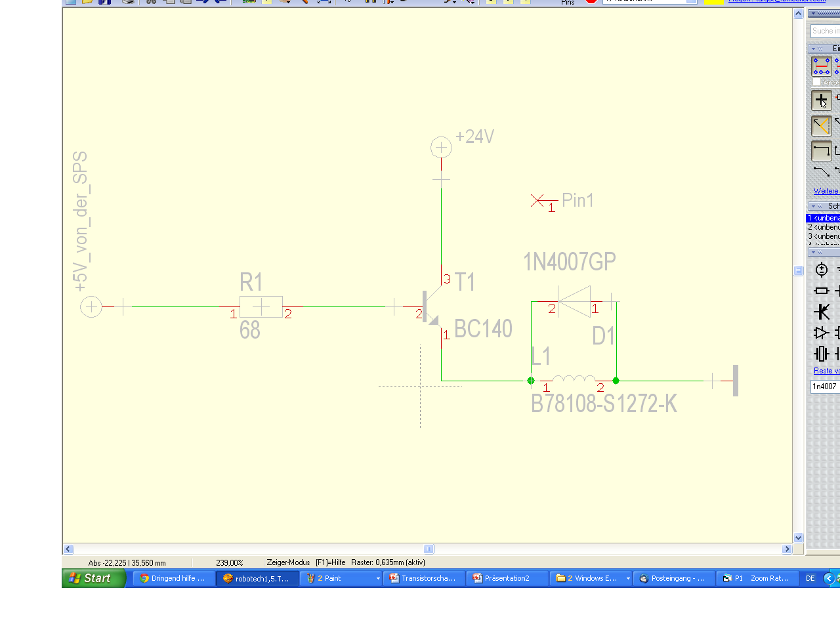Pick the resistor symbol in library
Screen dimensions: 840x630
coord(822,291)
